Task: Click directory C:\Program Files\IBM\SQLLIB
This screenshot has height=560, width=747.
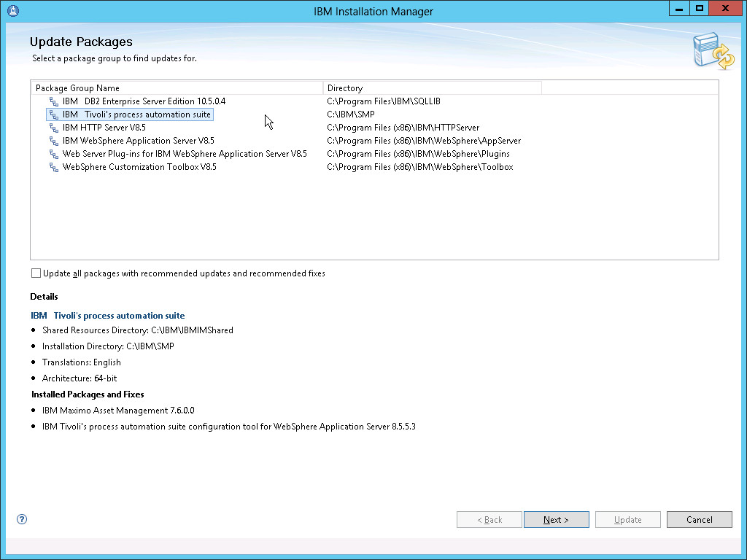Action: (x=384, y=101)
